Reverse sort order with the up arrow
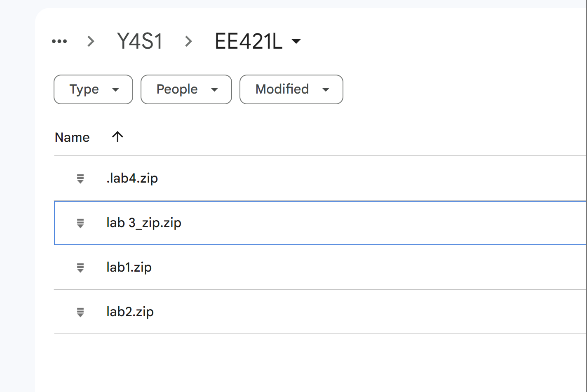 [x=117, y=137]
